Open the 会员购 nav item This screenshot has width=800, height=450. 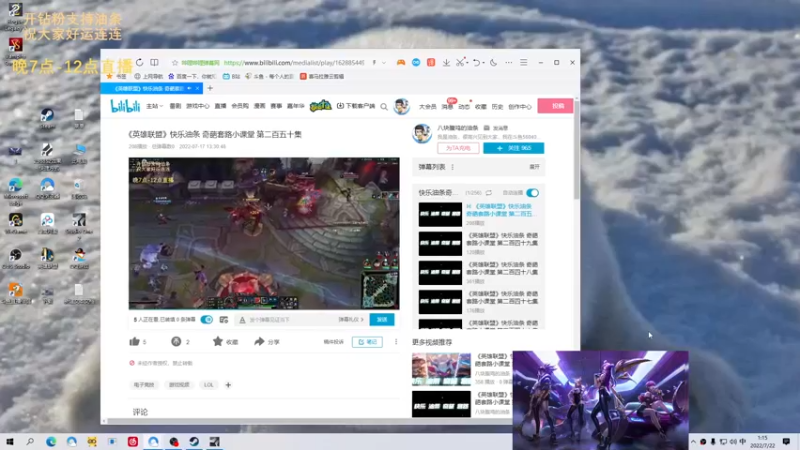pos(240,106)
